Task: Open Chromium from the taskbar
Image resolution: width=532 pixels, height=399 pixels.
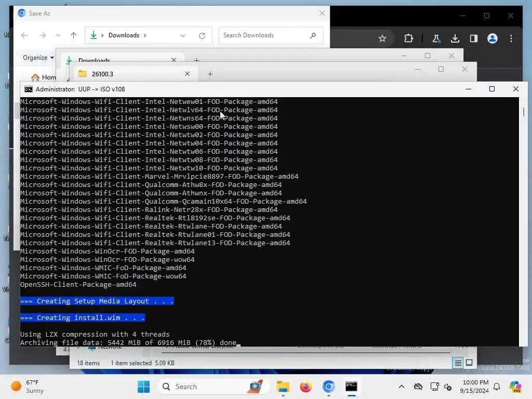Action: click(x=328, y=387)
